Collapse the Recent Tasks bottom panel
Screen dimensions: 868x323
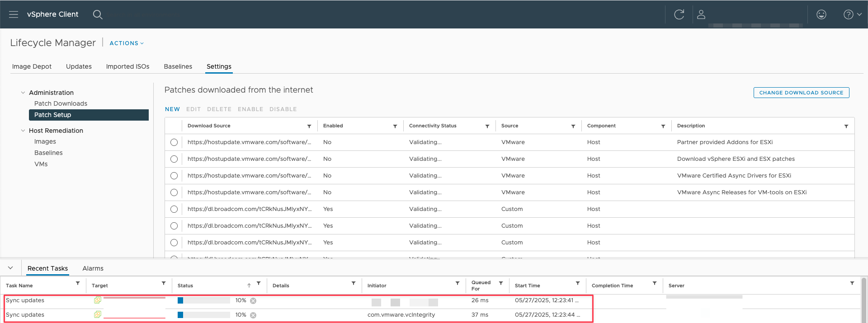(x=10, y=268)
